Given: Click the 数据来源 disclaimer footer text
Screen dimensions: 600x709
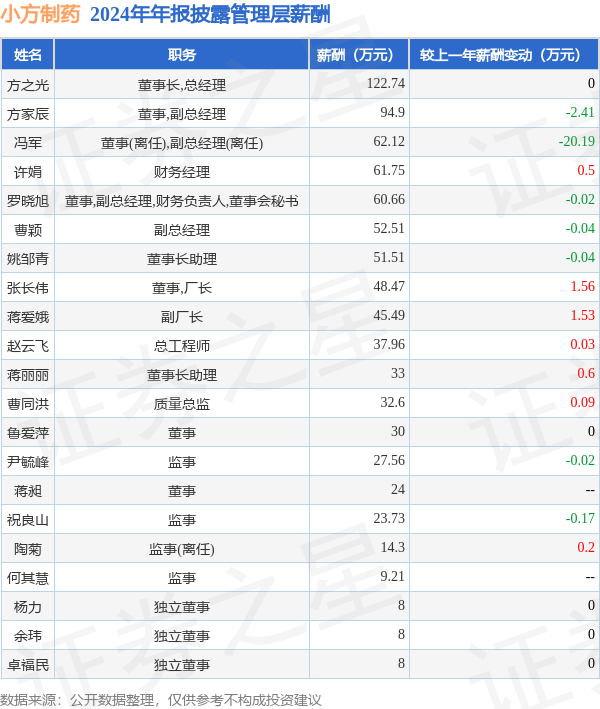Looking at the screenshot, I should (161, 700).
